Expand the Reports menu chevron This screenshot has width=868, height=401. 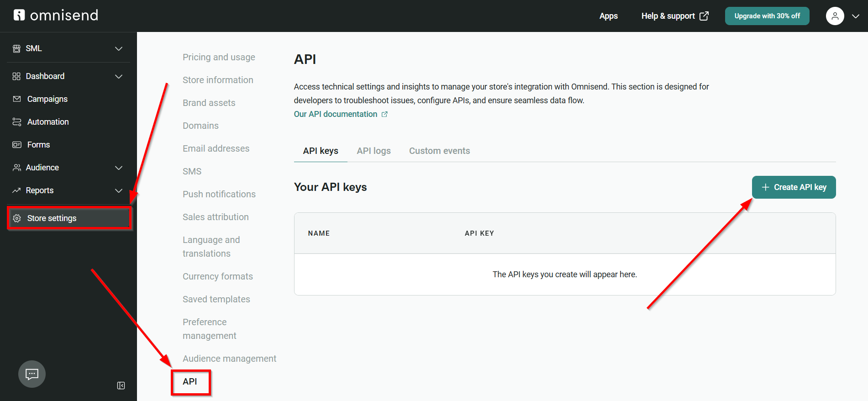click(x=119, y=190)
